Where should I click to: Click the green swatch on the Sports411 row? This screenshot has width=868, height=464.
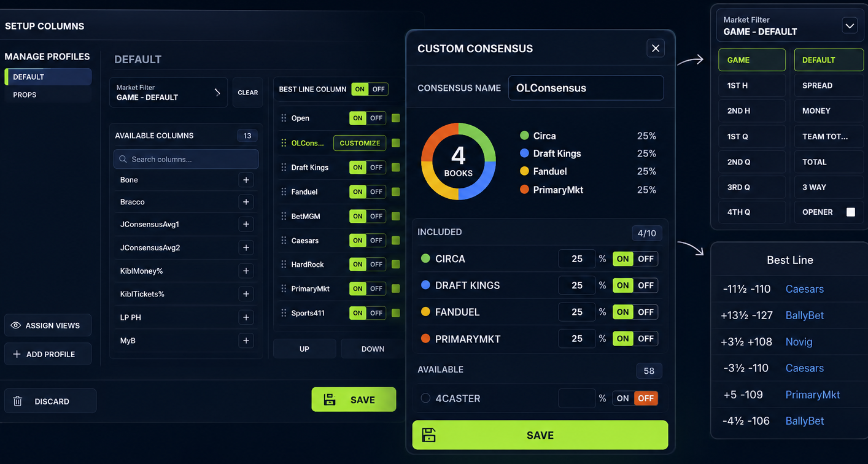pos(396,313)
